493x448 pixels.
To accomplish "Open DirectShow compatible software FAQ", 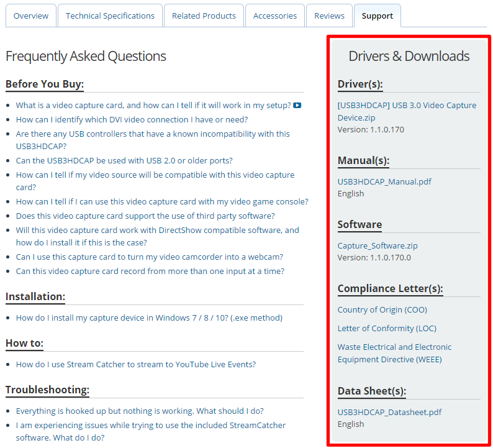I will [x=157, y=236].
